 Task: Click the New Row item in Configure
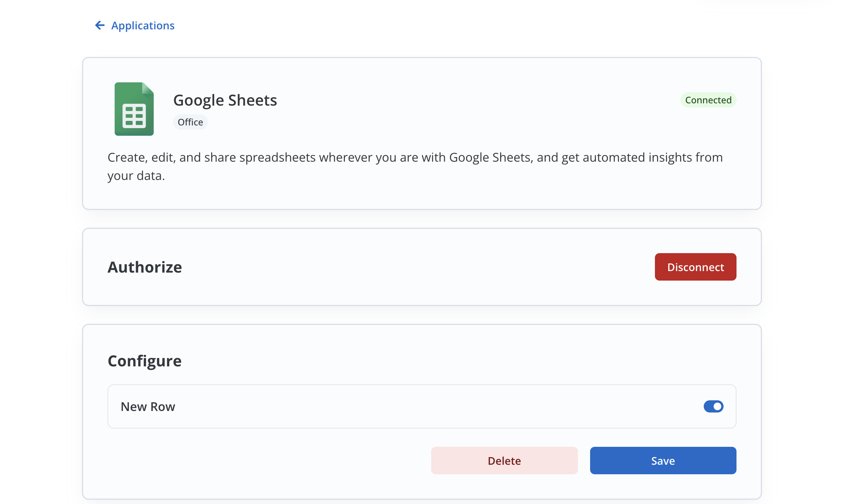[x=148, y=406]
